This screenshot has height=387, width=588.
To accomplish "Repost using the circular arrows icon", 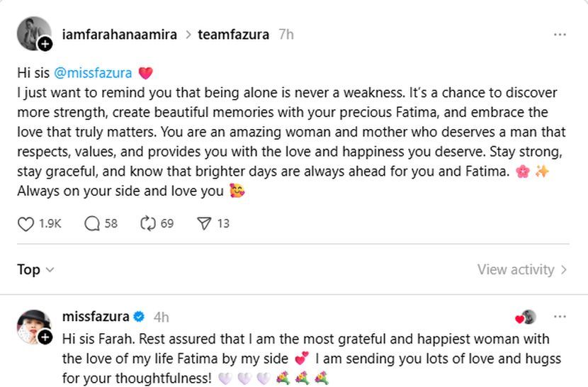I will [x=147, y=223].
